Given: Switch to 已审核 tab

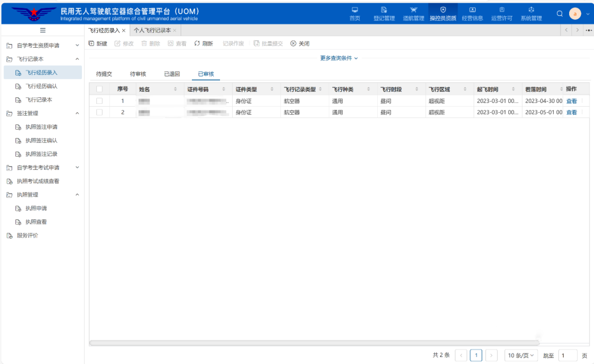Looking at the screenshot, I should coord(206,74).
